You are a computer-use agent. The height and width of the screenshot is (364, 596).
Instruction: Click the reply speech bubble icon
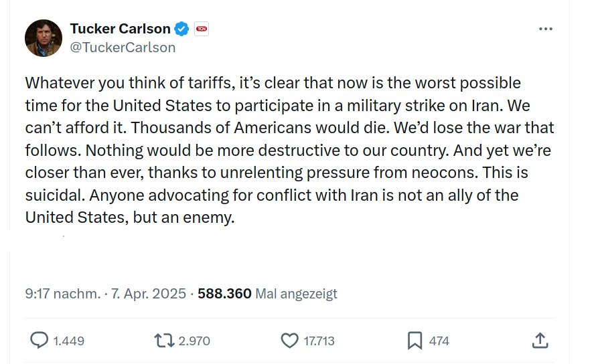pos(40,341)
